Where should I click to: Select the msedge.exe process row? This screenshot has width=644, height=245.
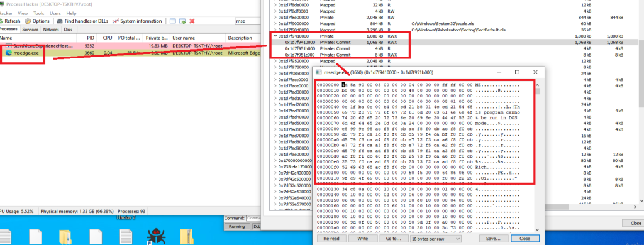tap(131, 53)
